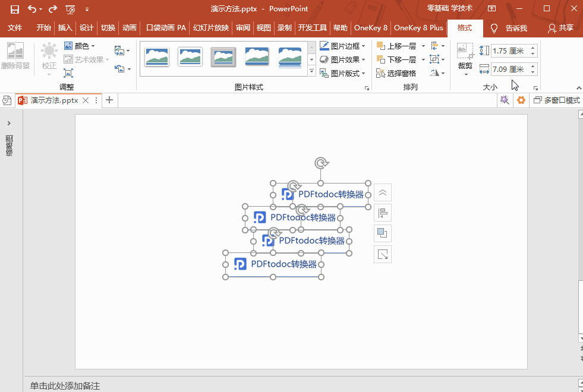Open the 选择窗格 selection pane
Image resolution: width=583 pixels, height=392 pixels.
coord(396,74)
